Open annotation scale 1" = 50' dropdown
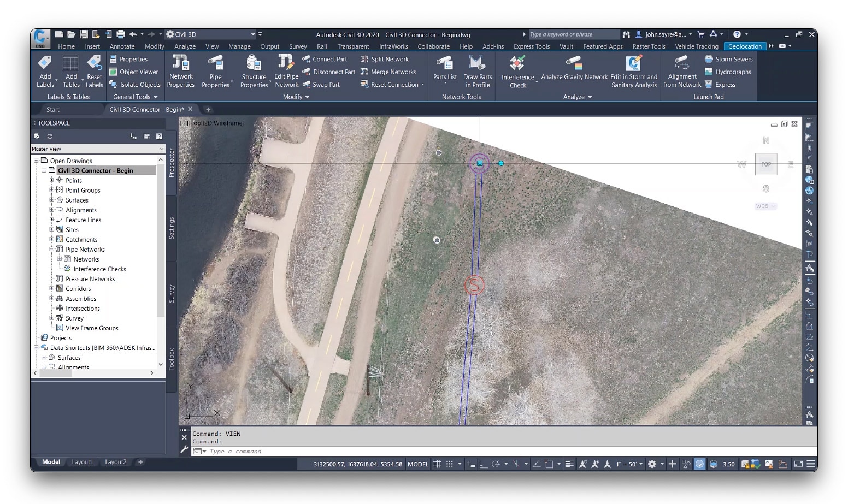This screenshot has width=848, height=504. coord(629,464)
